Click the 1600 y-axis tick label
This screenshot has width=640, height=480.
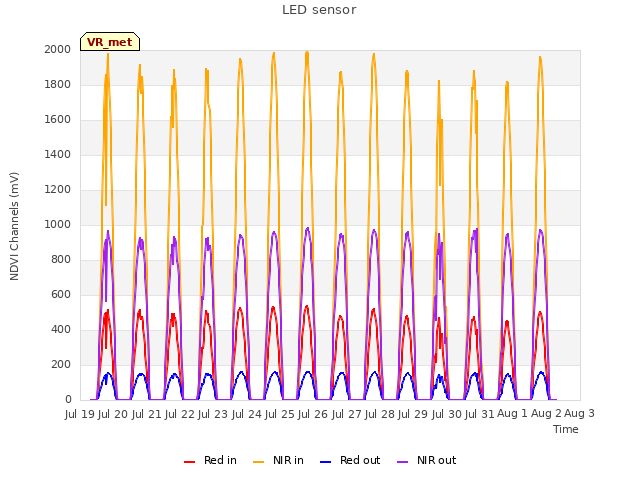58,120
